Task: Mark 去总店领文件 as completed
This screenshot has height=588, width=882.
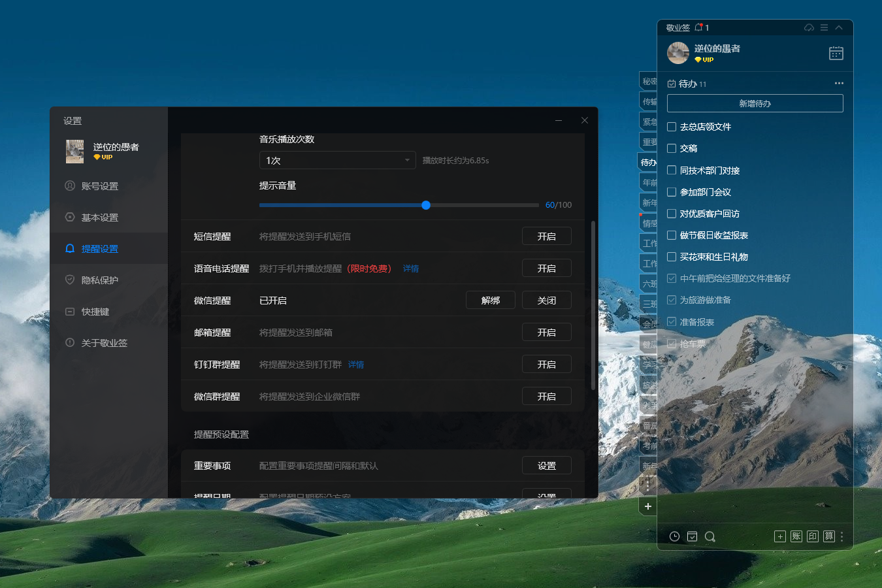Action: point(671,127)
